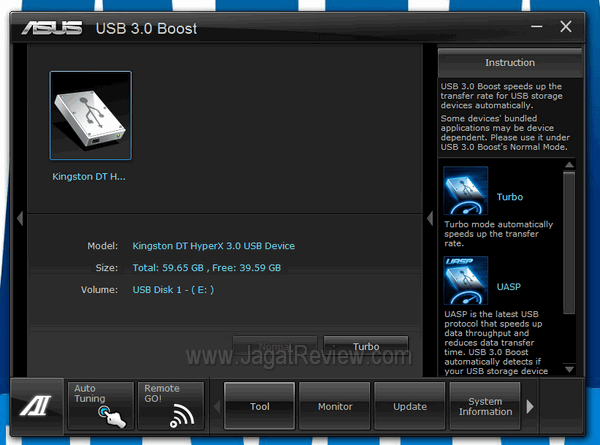600x445 pixels.
Task: Launch Remote GO!
Action: [x=171, y=406]
